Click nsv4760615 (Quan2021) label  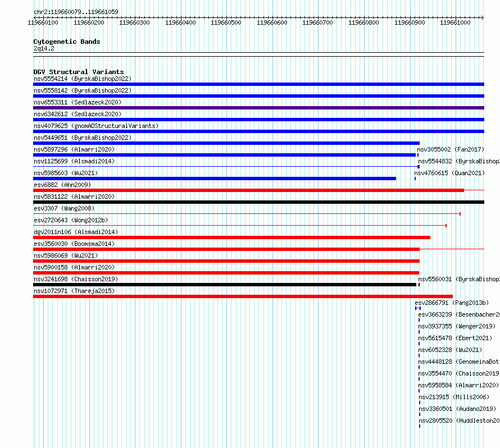pyautogui.click(x=449, y=173)
